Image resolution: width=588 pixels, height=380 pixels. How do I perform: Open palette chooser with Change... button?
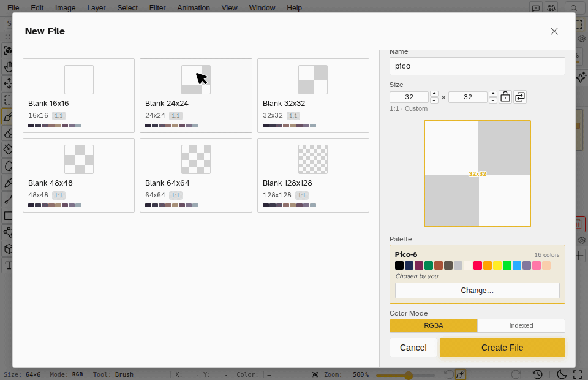(x=477, y=291)
